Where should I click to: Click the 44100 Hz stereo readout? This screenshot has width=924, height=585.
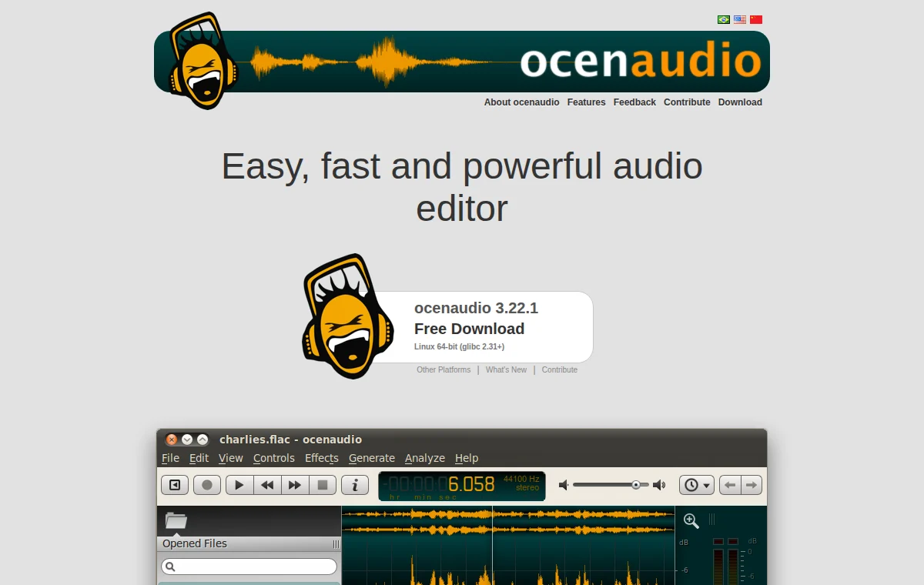pyautogui.click(x=522, y=483)
